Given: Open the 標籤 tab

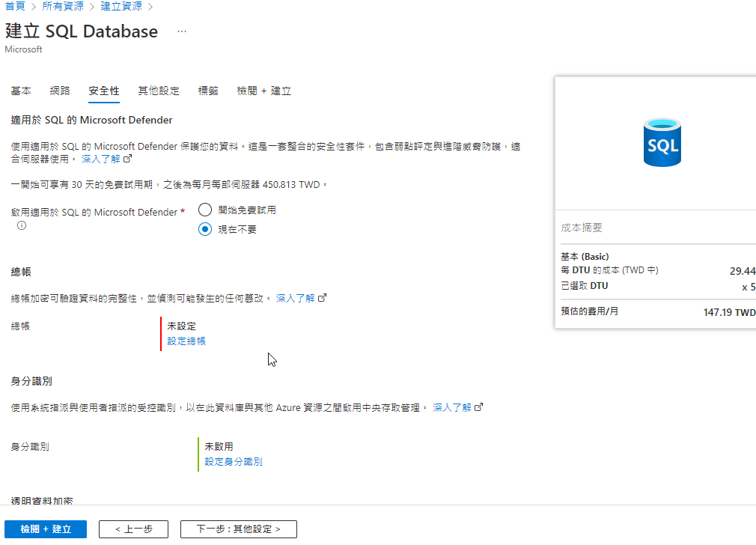Looking at the screenshot, I should pyautogui.click(x=208, y=91).
